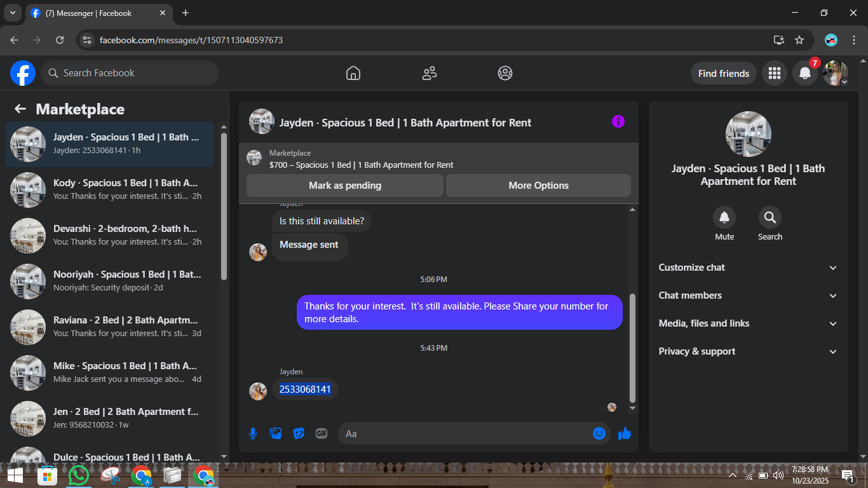Bookmark this page star icon
The image size is (868, 488).
(x=799, y=40)
